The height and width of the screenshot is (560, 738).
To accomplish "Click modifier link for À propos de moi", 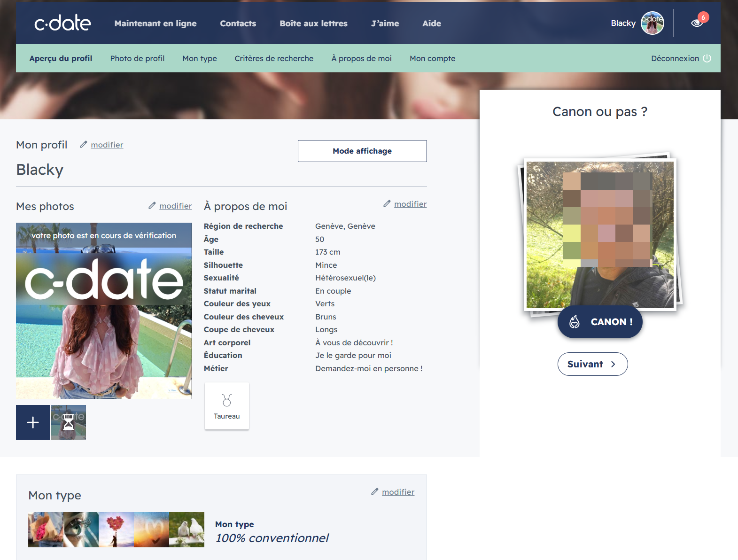I will [x=411, y=204].
